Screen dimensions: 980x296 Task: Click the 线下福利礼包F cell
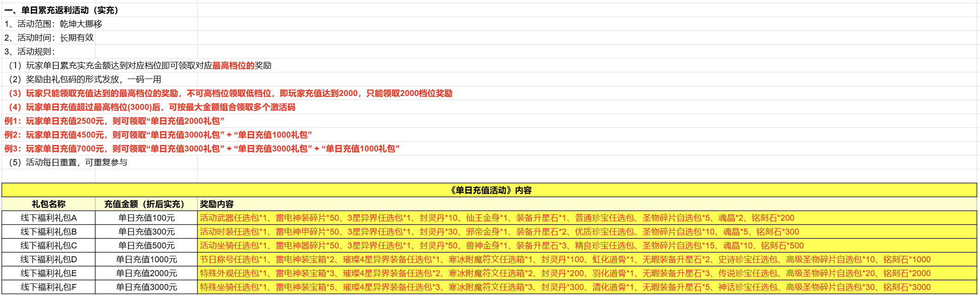pos(48,287)
